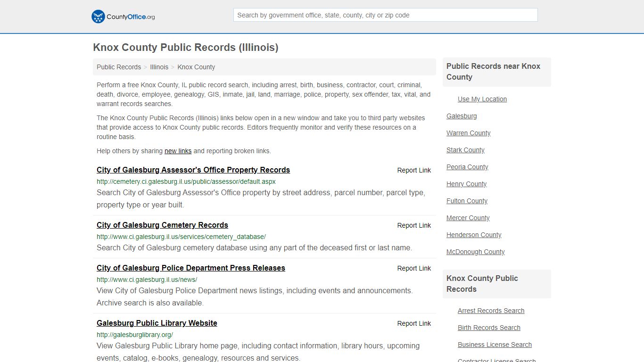Open Birth Records Search link
This screenshot has width=644, height=362.
[489, 328]
